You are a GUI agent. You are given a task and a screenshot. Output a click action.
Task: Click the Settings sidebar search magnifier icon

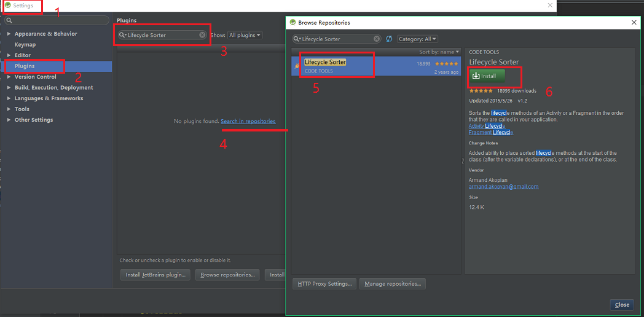coord(9,20)
